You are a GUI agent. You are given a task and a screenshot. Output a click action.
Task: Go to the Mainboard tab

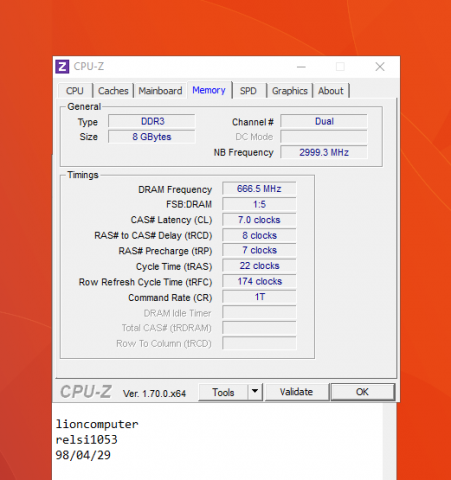click(160, 91)
